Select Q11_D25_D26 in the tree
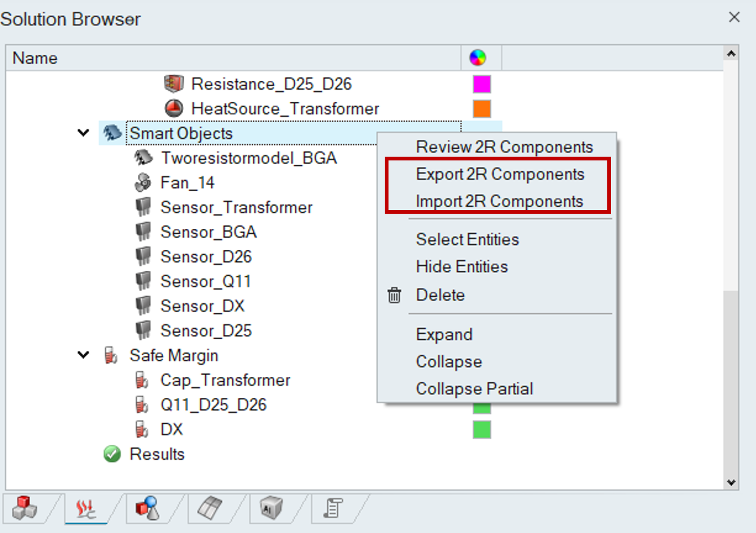756x533 pixels. 213,405
